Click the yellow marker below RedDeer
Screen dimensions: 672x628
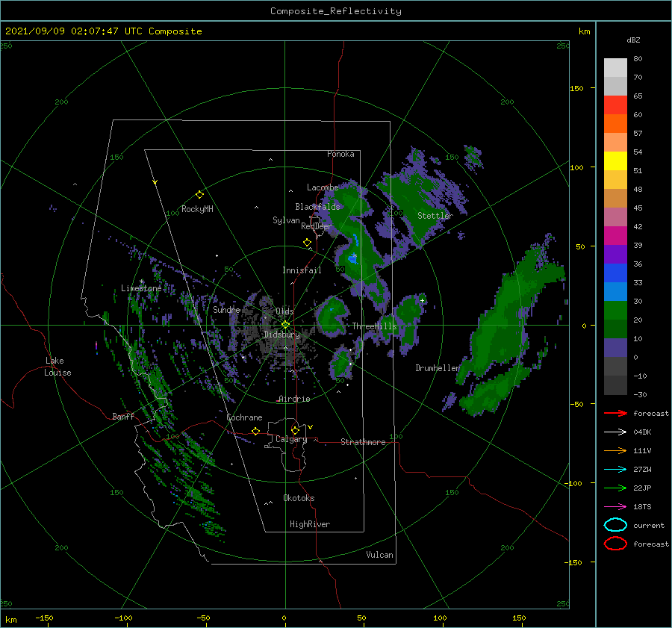pyautogui.click(x=307, y=243)
